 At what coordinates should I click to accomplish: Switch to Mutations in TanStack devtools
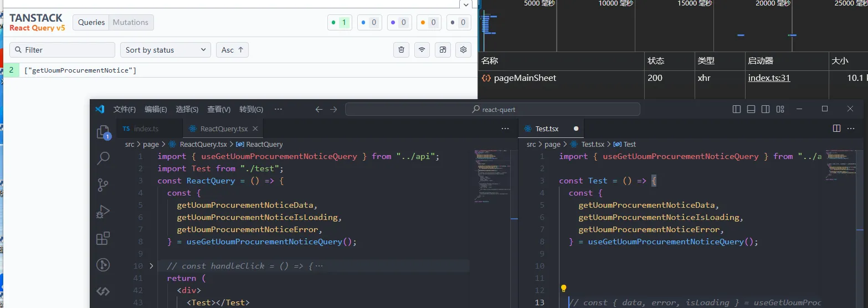coord(131,22)
